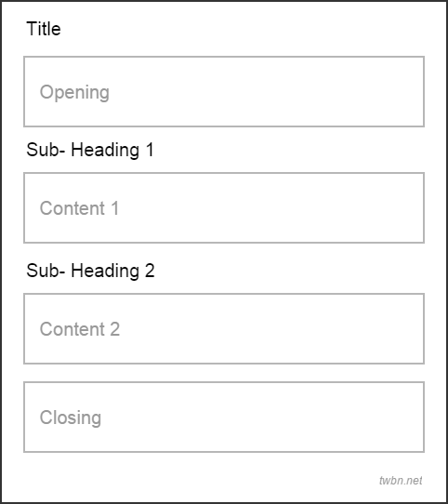The width and height of the screenshot is (448, 504).
Task: Focus the Closing text box
Action: pos(224,418)
